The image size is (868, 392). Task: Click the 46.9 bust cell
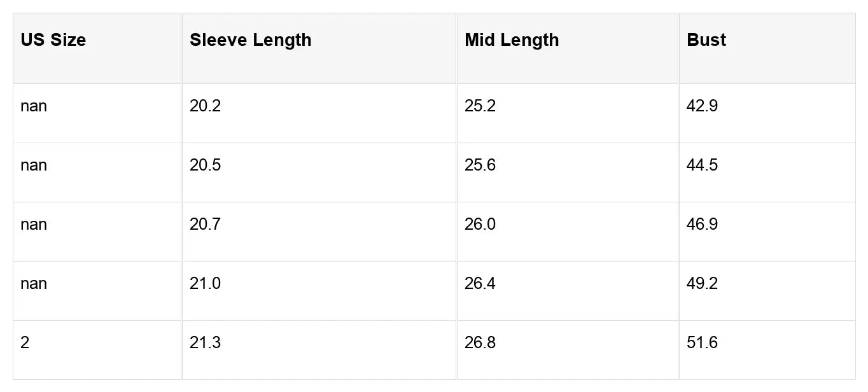[703, 225]
